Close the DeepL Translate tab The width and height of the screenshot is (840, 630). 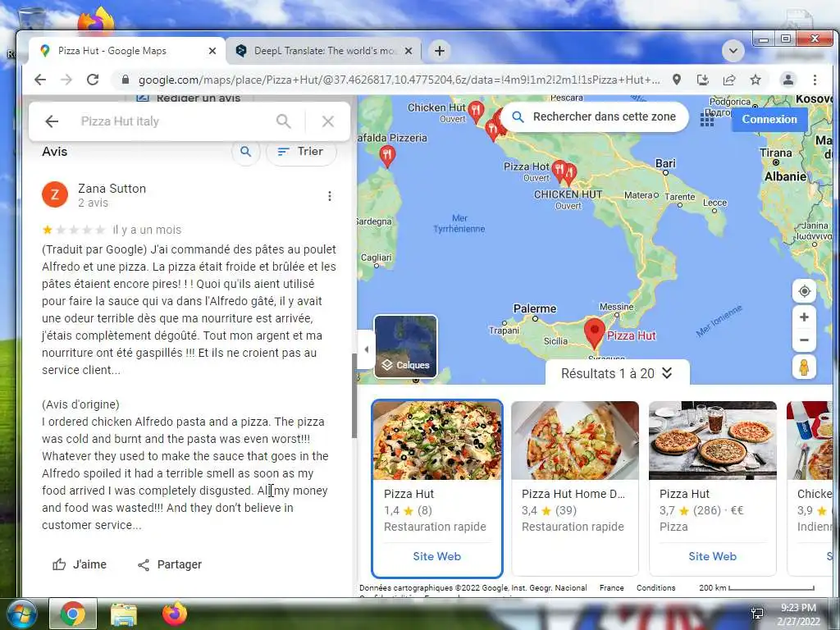pos(409,51)
